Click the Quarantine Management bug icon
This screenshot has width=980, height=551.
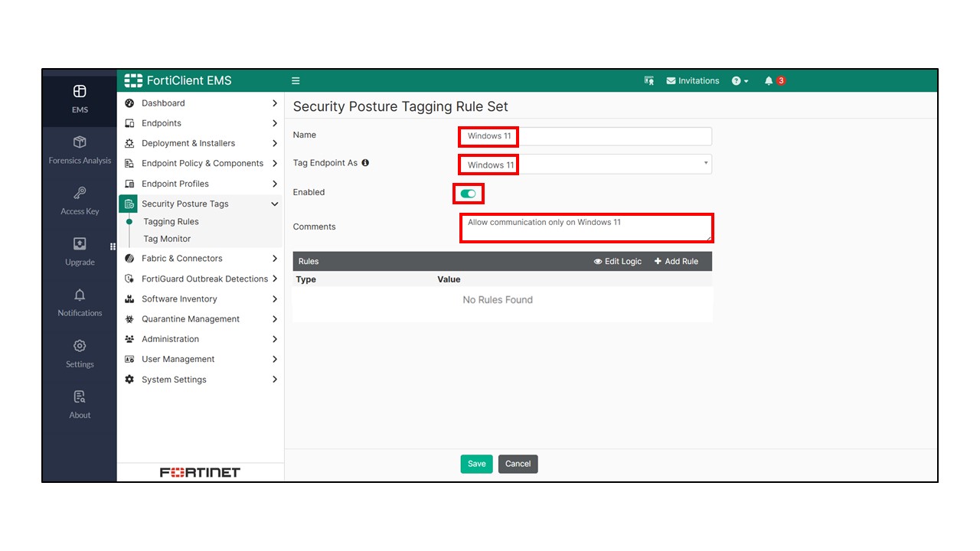click(129, 319)
